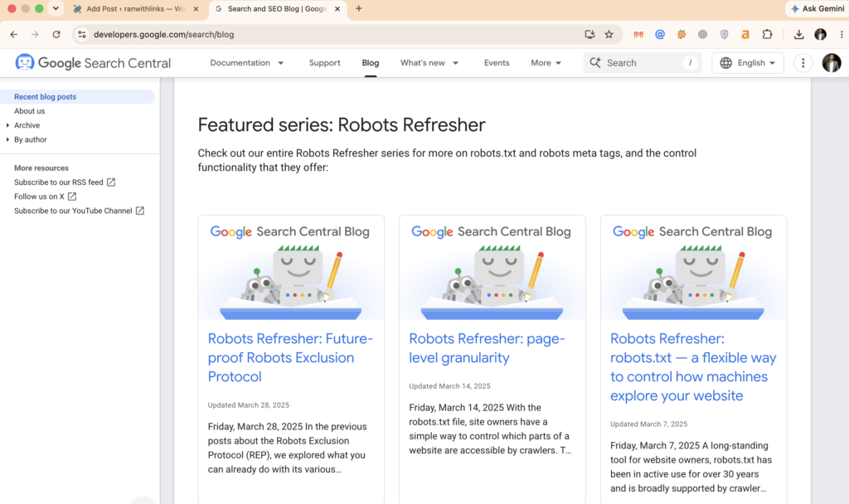849x504 pixels.
Task: Click 'Featured series: Robots Refresher' heading
Action: [x=341, y=125]
